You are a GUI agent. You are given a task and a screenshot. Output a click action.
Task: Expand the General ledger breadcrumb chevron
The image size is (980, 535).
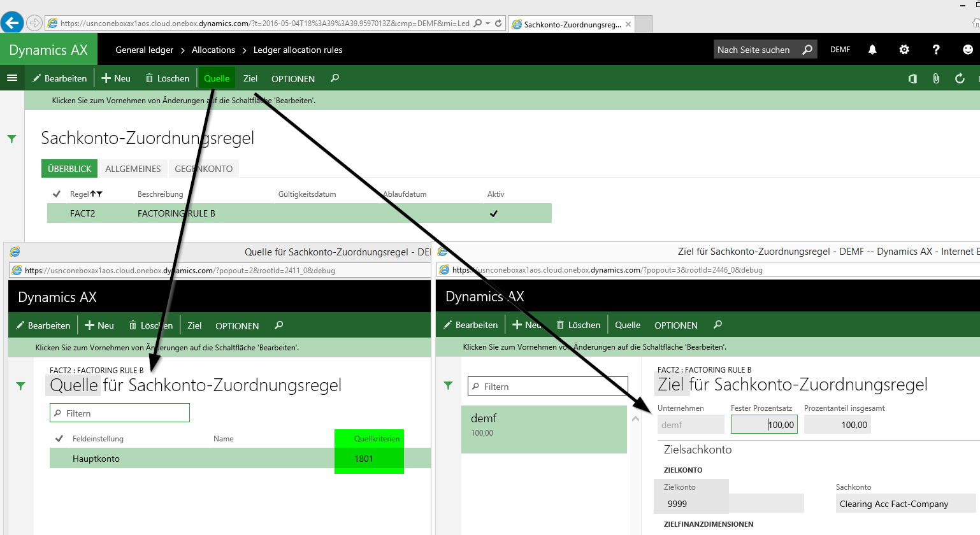(183, 50)
